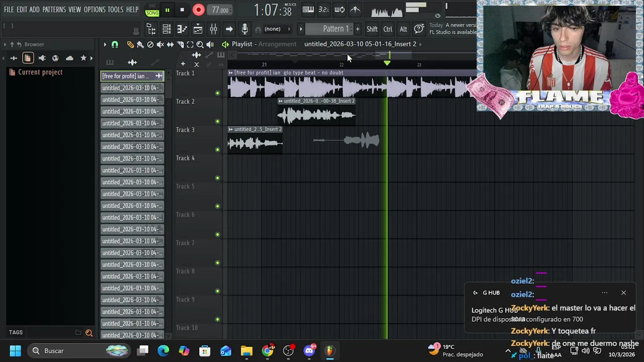Select the browser current project tab icon
This screenshot has width=644, height=362.
[x=28, y=58]
